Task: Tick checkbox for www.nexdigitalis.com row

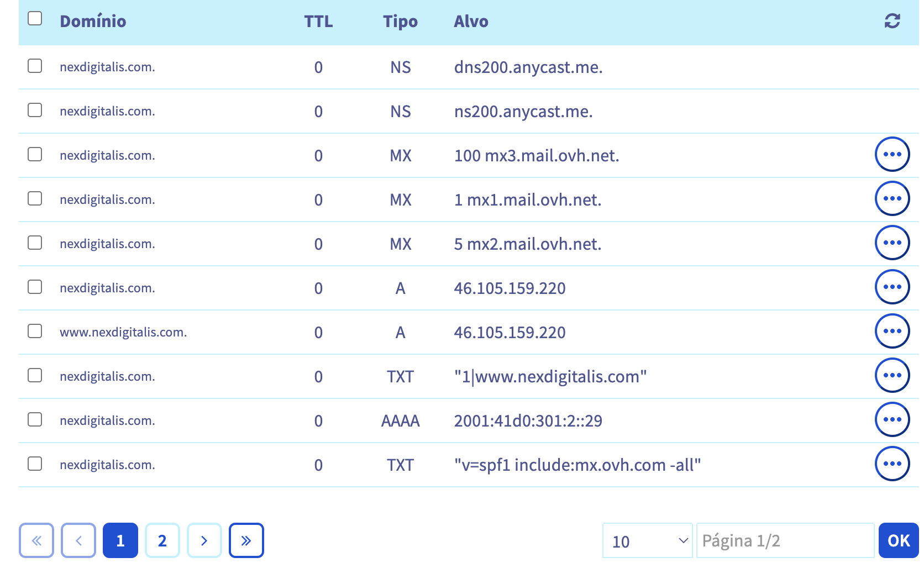Action: [x=35, y=331]
